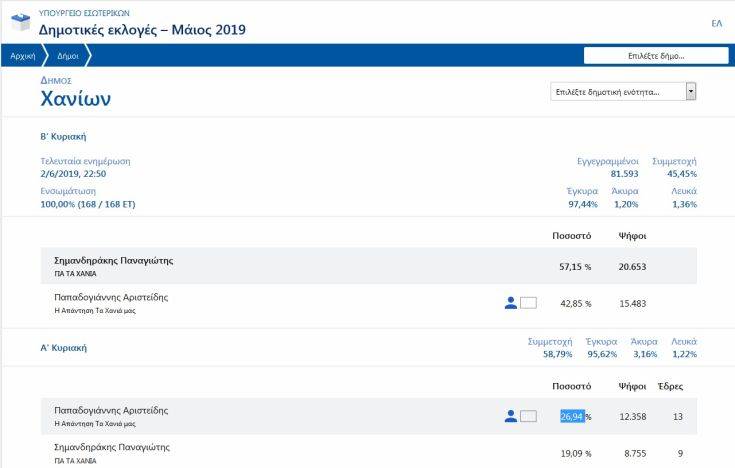This screenshot has height=468, width=735.
Task: Click the Δημοτικές εκλογές – Μάιος 2019 title
Action: (x=141, y=29)
